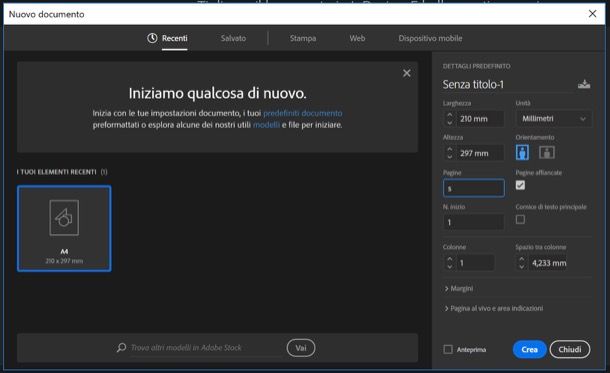Open the Dispositivo mobile tab
Image resolution: width=610 pixels, height=373 pixels.
coord(430,38)
